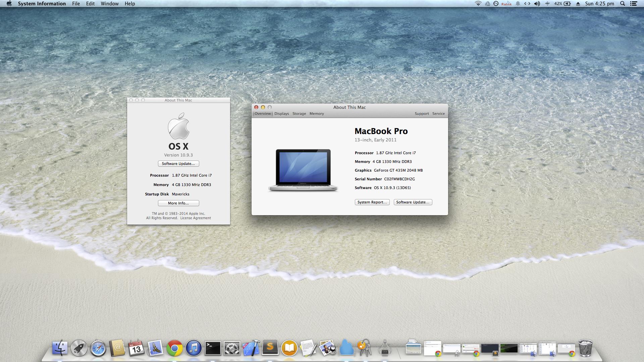Viewport: 644px width, 362px height.
Task: Open blue cloud app in dock
Action: (x=346, y=347)
